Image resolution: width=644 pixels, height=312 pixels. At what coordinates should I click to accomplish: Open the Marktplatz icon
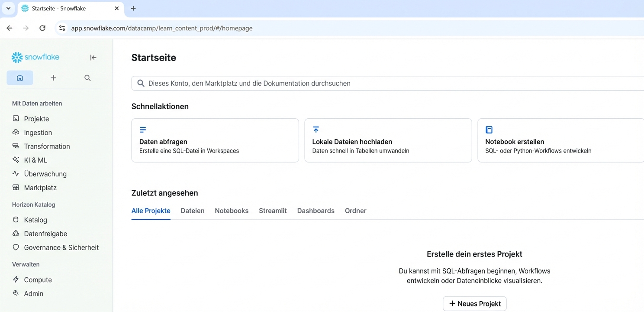16,188
